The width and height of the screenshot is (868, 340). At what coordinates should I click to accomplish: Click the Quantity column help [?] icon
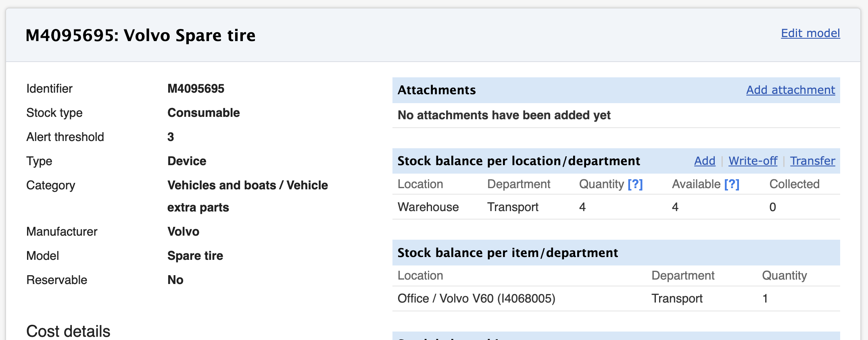coord(635,184)
